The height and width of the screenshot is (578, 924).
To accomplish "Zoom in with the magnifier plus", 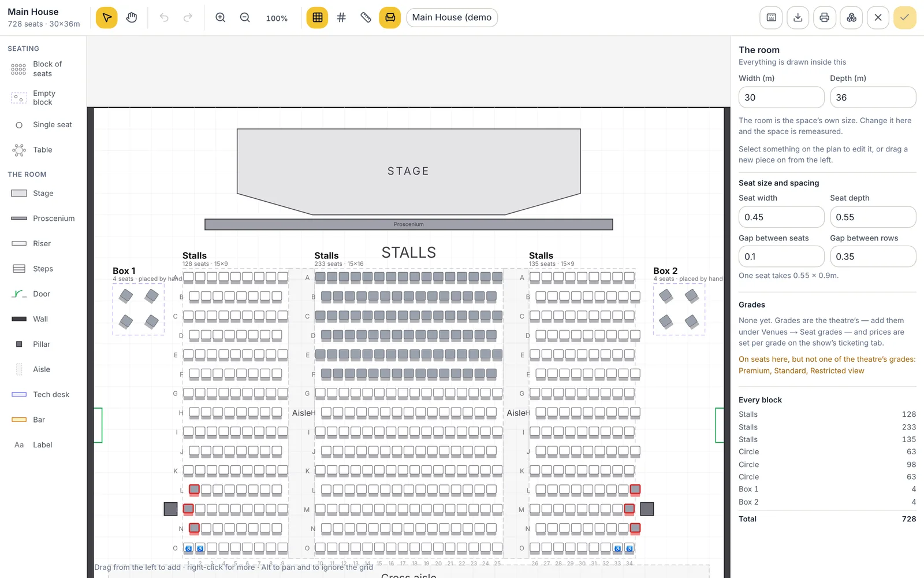I will [x=221, y=17].
